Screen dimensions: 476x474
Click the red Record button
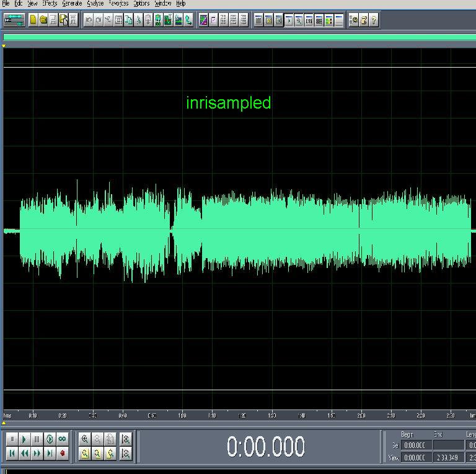(x=62, y=454)
